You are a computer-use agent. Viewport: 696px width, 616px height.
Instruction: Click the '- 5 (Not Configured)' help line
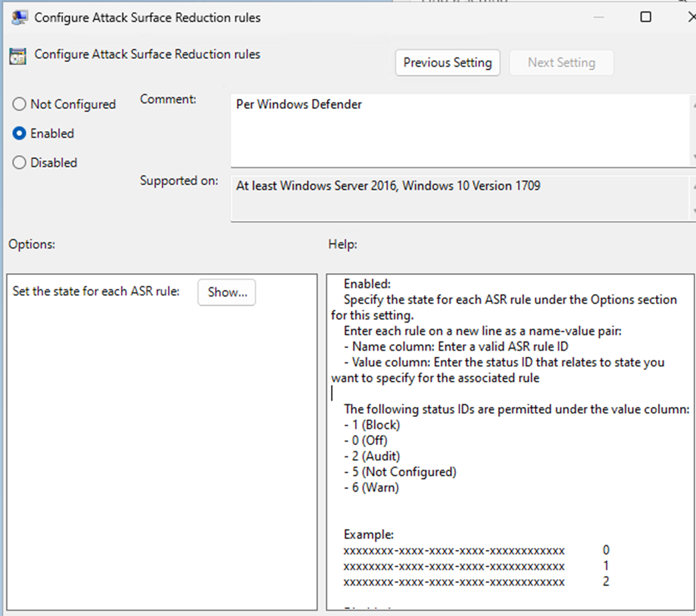[400, 472]
